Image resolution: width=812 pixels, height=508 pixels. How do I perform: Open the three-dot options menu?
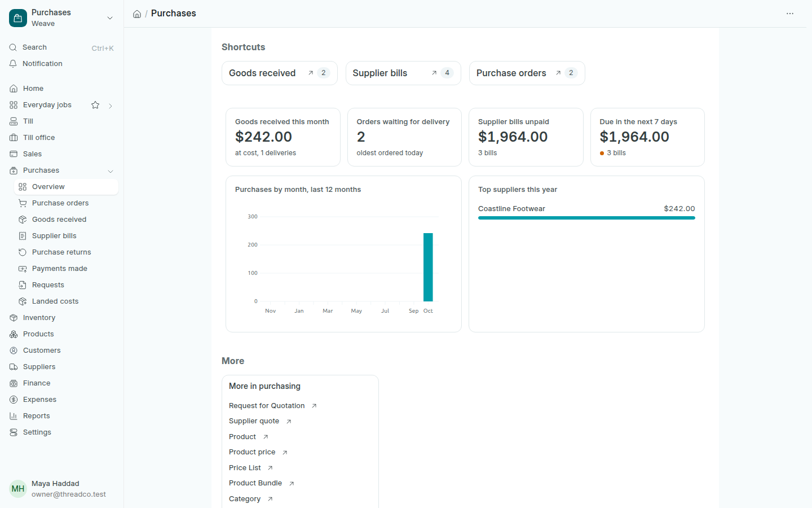(x=790, y=14)
